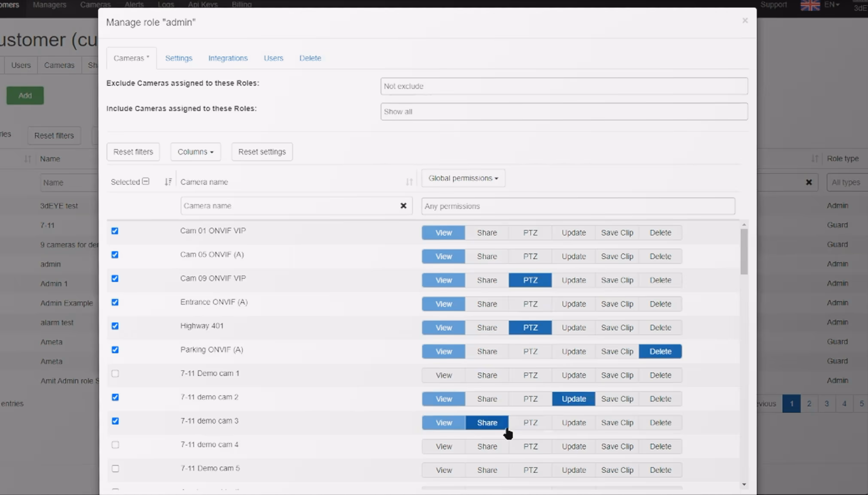Uncheck Parking ONVIF (A) checkbox
This screenshot has width=868, height=495.
coord(115,350)
